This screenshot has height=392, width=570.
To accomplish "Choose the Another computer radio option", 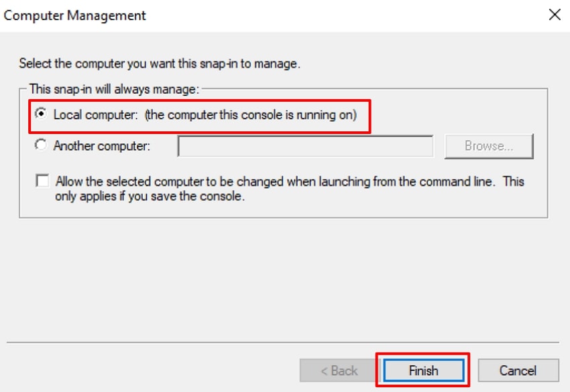I will pos(41,145).
